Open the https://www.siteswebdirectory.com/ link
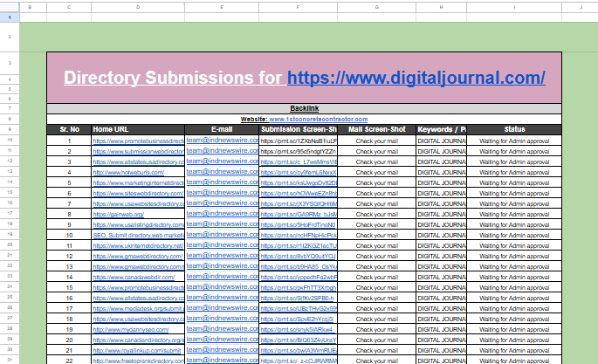598x364 pixels. (138, 194)
